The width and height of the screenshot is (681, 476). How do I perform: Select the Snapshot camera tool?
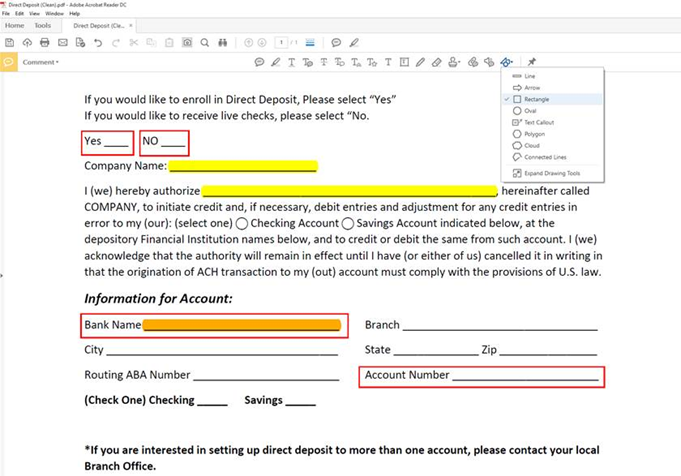click(x=187, y=43)
